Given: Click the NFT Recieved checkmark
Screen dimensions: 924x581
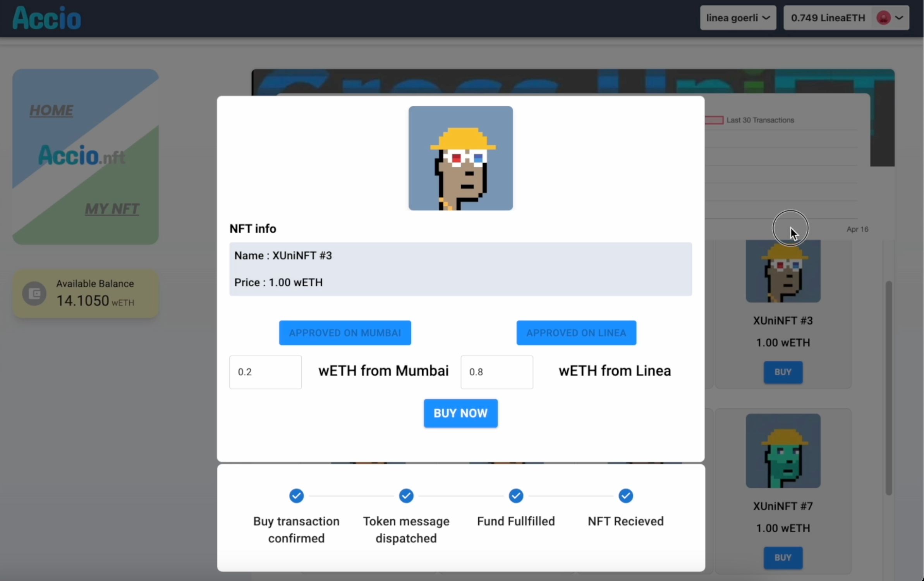Looking at the screenshot, I should pos(626,496).
